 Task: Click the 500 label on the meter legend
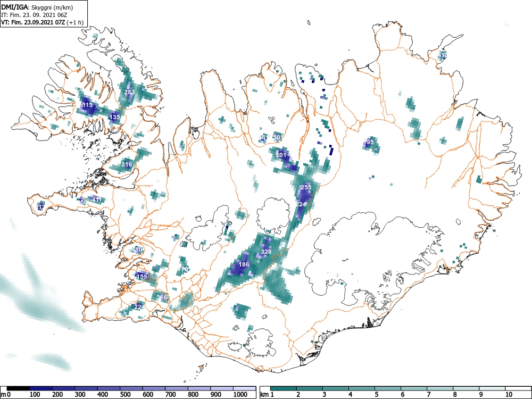coord(125,395)
